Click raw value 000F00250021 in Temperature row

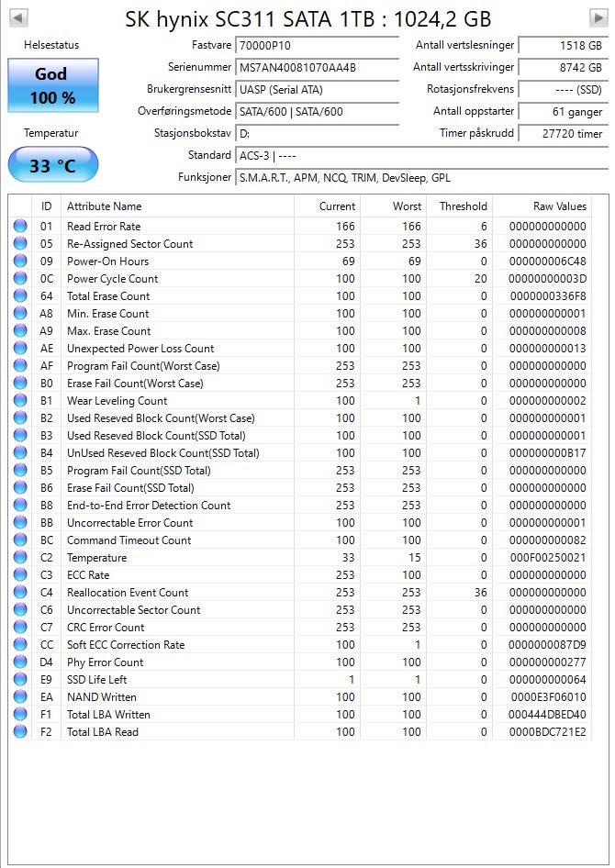(x=548, y=558)
